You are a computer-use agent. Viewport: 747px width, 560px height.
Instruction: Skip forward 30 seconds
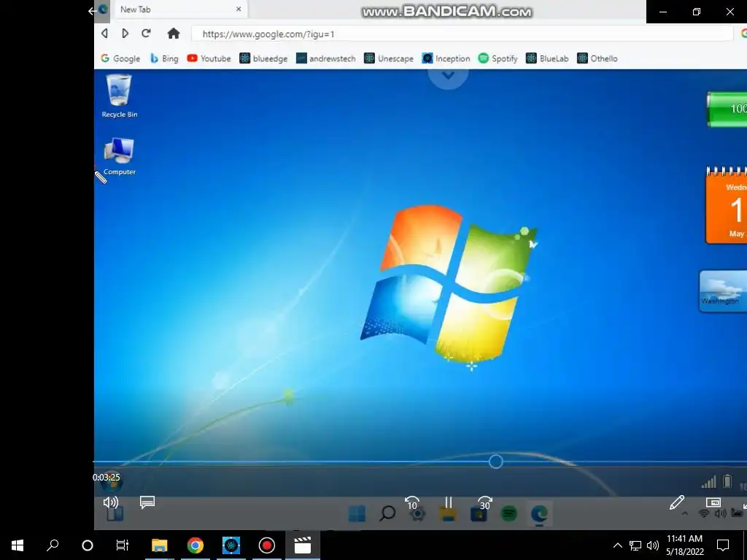484,503
